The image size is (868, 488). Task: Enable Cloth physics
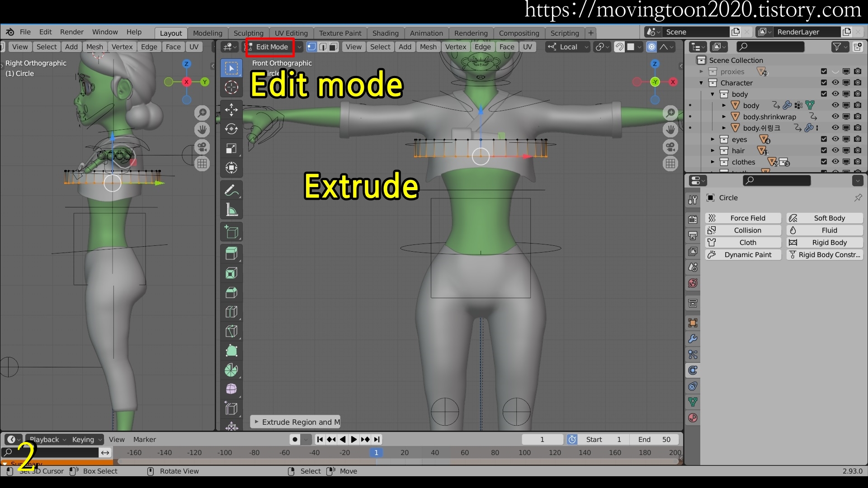743,242
